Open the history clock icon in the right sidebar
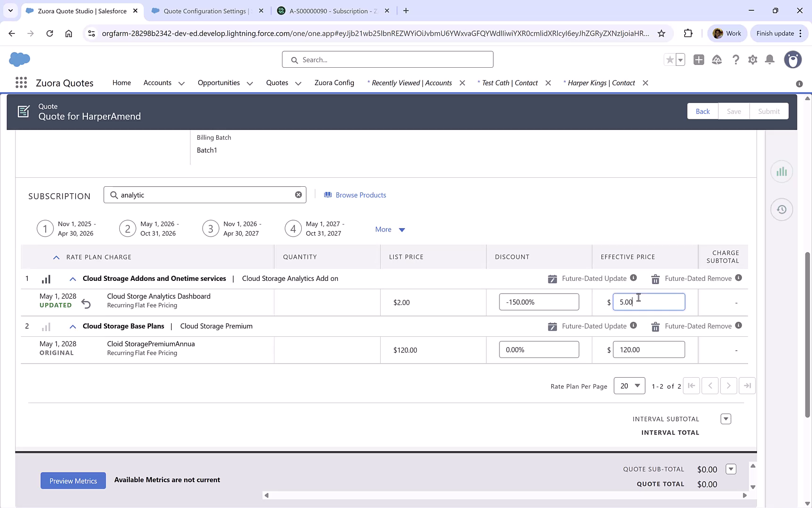Screen dimensions: 812x508 (x=781, y=209)
